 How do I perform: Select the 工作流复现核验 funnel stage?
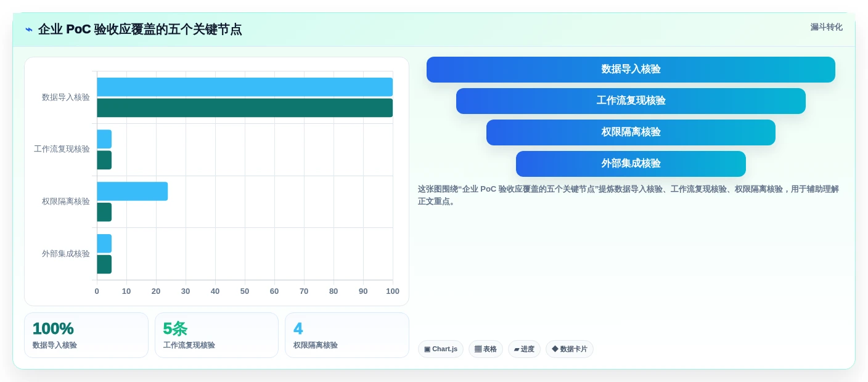point(631,101)
